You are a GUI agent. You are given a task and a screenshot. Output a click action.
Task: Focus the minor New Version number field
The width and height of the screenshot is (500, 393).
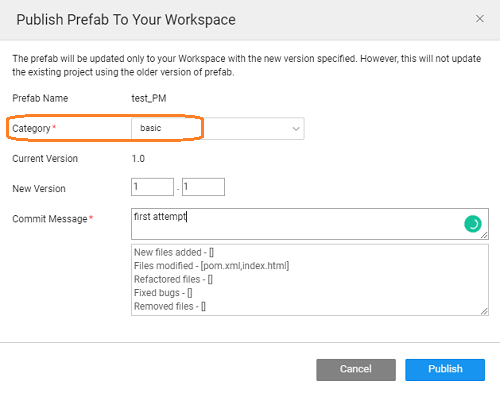tap(203, 187)
